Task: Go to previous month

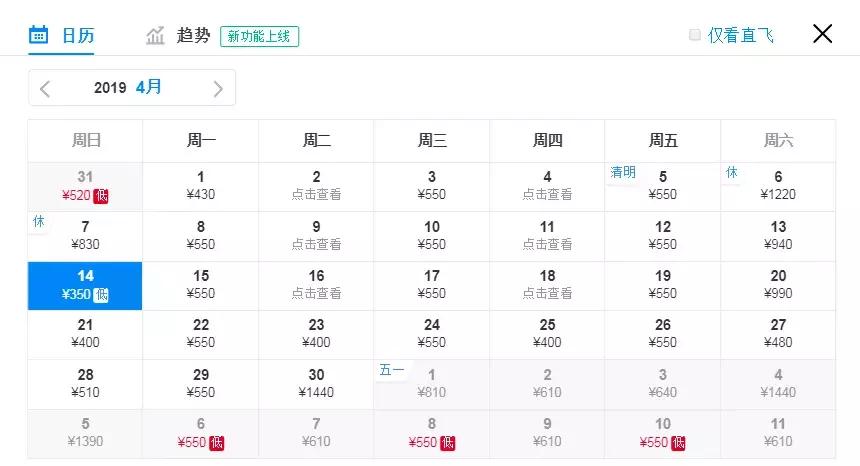Action: click(45, 88)
